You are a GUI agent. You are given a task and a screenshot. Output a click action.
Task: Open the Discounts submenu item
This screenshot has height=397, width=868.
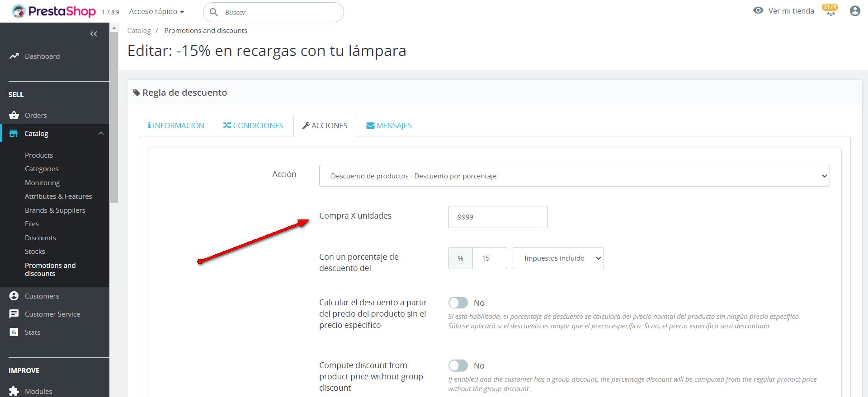click(40, 238)
